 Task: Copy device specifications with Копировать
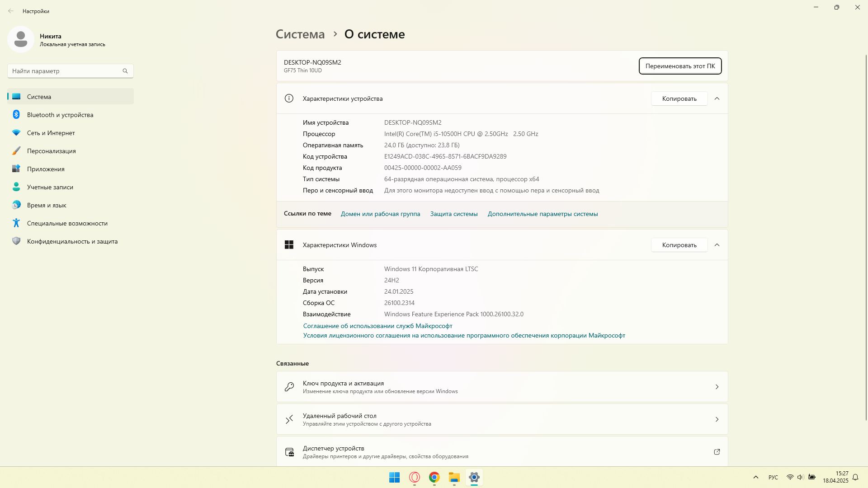pyautogui.click(x=679, y=99)
